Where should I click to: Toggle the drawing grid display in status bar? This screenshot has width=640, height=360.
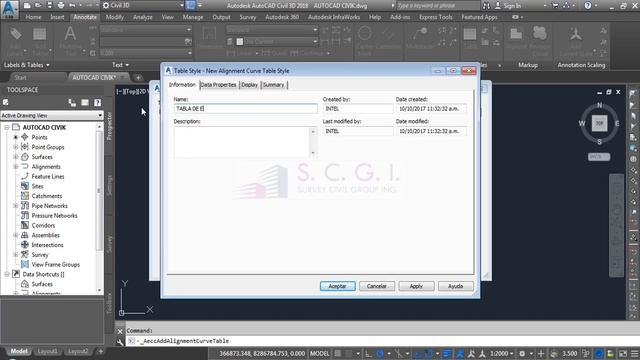tap(338, 353)
